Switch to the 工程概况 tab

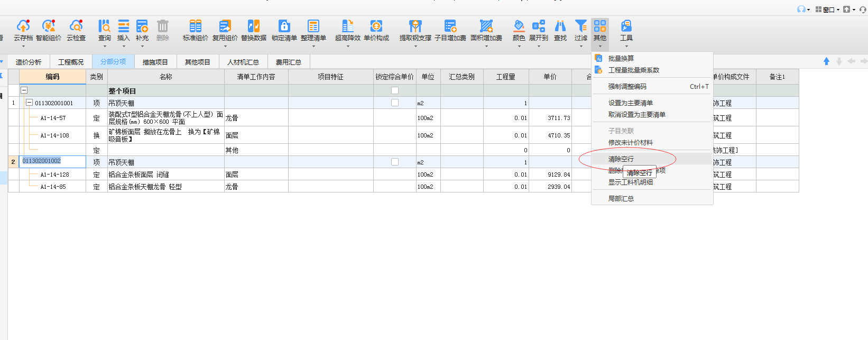pos(71,62)
